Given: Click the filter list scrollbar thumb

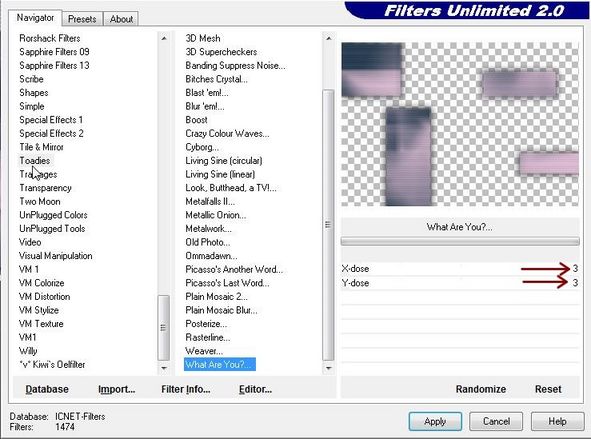Looking at the screenshot, I should coord(328,225).
